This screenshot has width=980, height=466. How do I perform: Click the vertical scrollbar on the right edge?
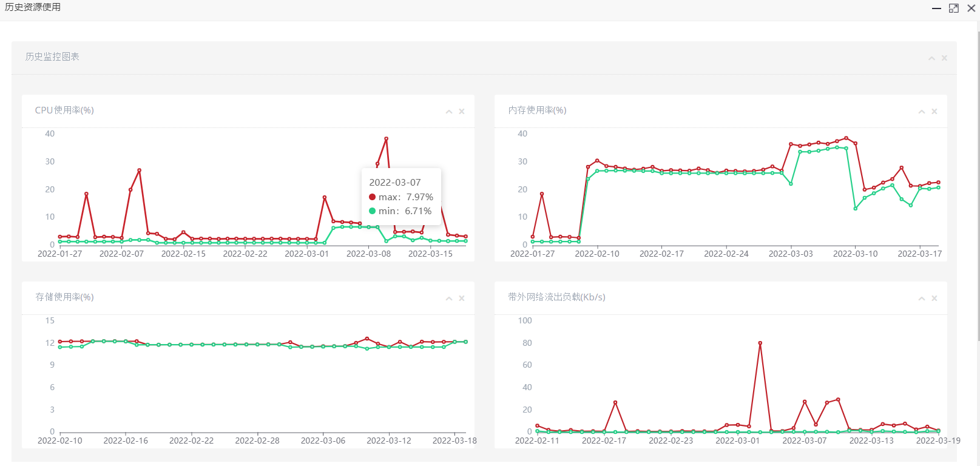click(x=978, y=182)
